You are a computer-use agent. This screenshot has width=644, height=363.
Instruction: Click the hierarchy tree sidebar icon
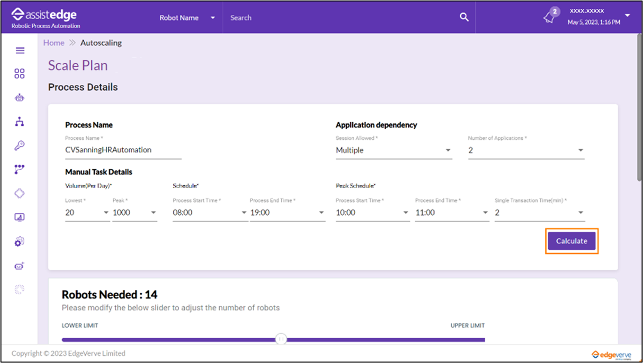point(20,122)
